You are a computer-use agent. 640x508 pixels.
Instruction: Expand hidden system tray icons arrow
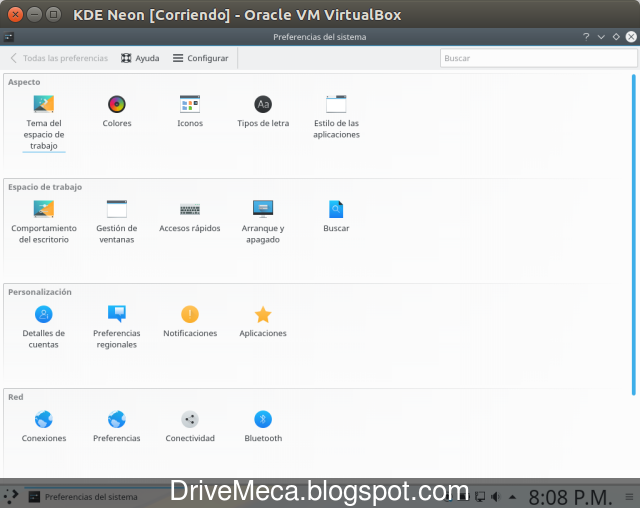tap(512, 497)
